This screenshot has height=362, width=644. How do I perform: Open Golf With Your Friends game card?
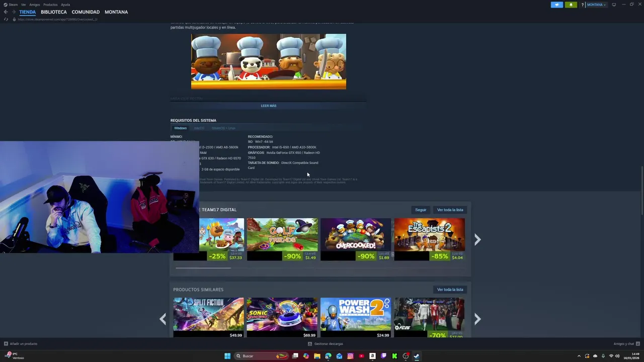point(282,239)
